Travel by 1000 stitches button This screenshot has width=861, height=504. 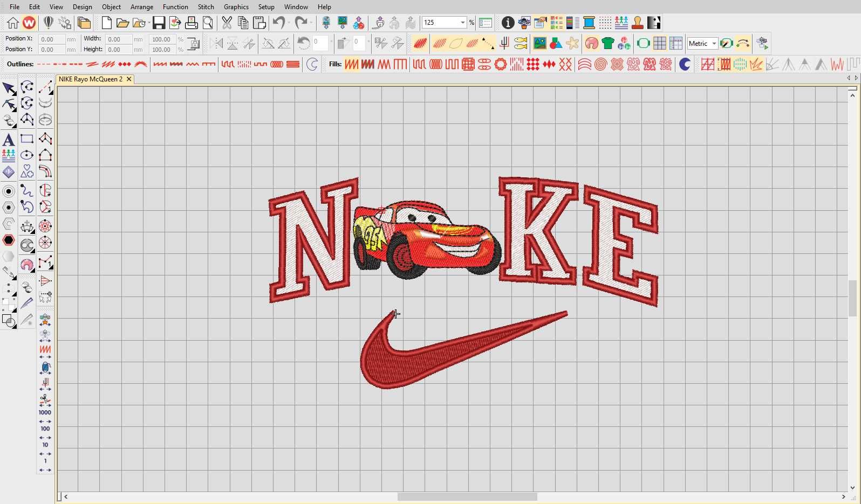pyautogui.click(x=45, y=416)
